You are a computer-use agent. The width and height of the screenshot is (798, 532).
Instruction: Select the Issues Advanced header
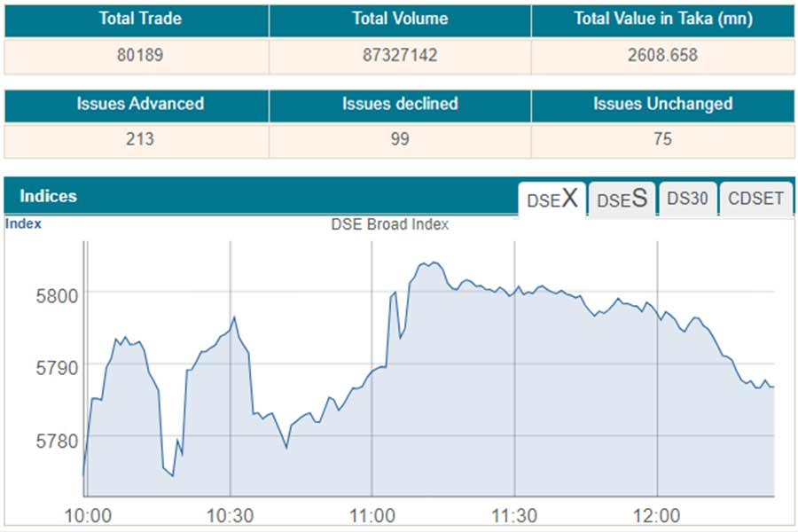[x=140, y=104]
